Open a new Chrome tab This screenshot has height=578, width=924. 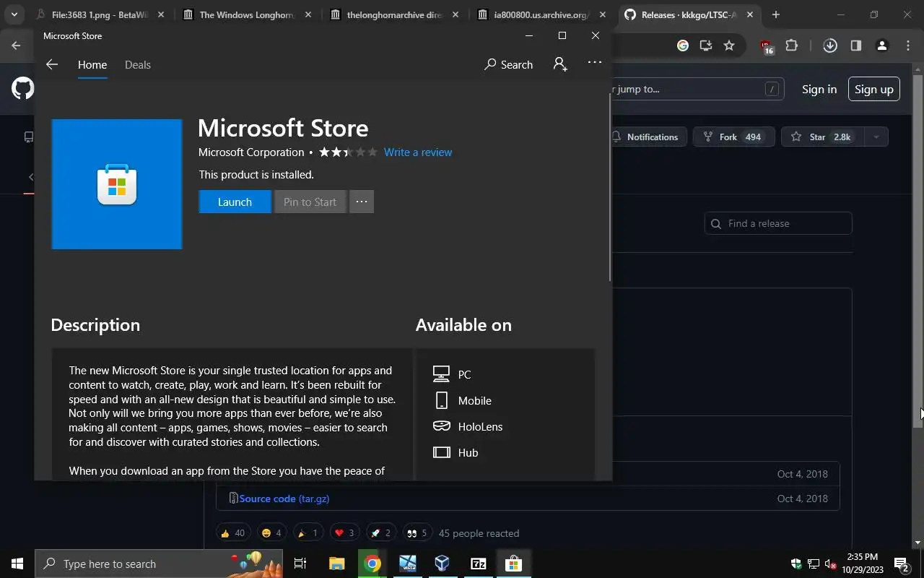[x=775, y=14]
